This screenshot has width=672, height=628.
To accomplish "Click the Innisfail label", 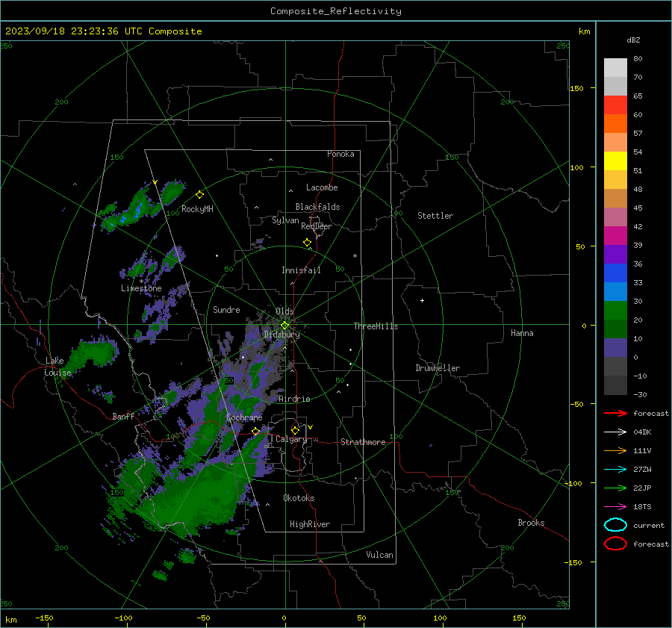I will tap(301, 270).
